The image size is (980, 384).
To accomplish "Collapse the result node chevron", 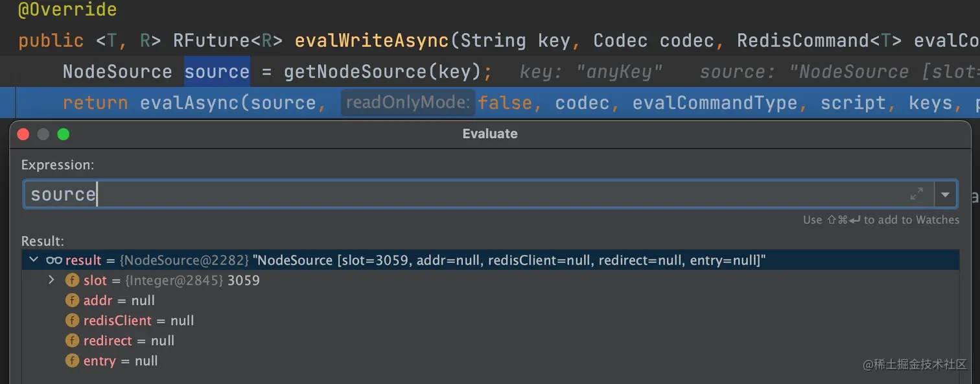I will (x=34, y=260).
